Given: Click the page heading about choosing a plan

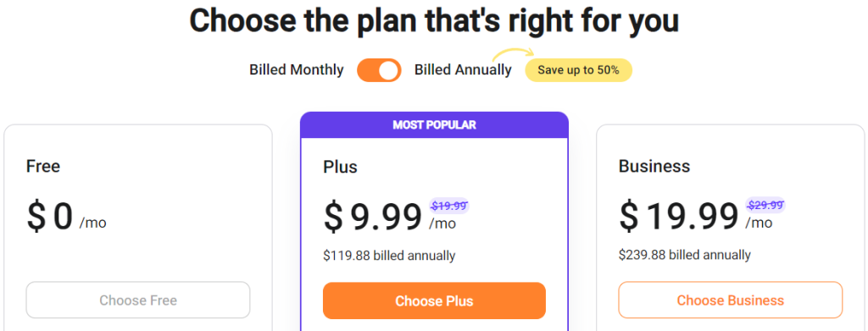Looking at the screenshot, I should point(434,20).
